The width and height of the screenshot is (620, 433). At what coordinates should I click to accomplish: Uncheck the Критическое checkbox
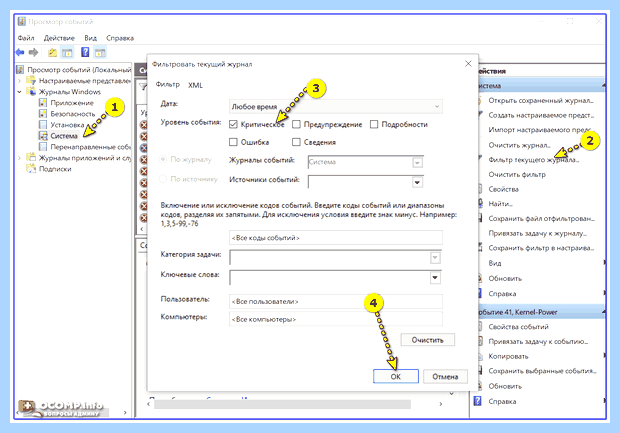click(x=233, y=124)
